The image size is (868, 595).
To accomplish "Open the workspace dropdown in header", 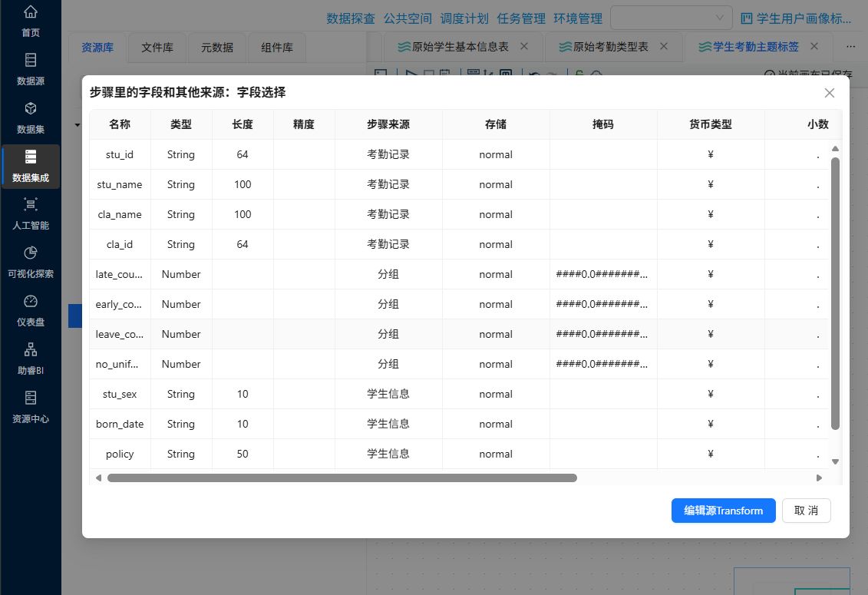I will pos(671,18).
